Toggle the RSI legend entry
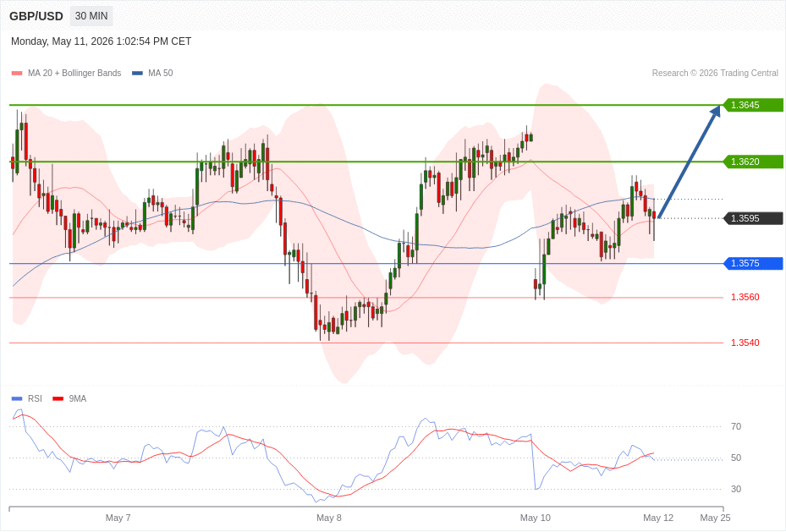This screenshot has width=786, height=532. (26, 398)
